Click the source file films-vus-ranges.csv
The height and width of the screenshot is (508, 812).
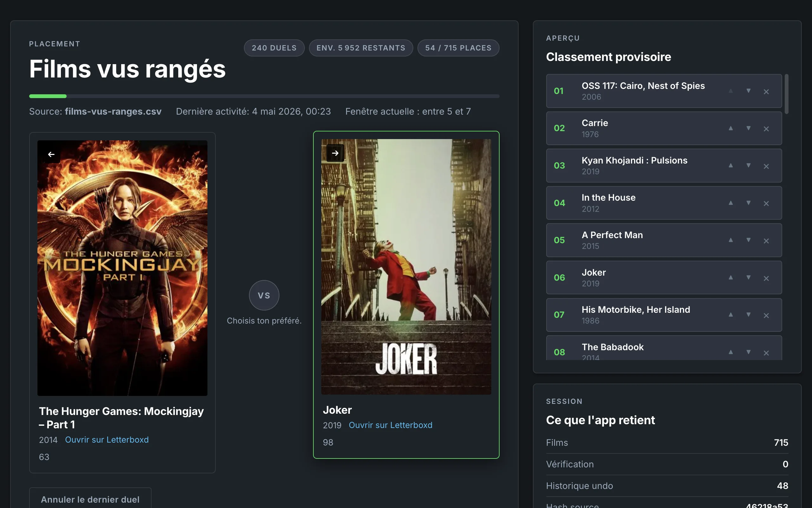113,111
